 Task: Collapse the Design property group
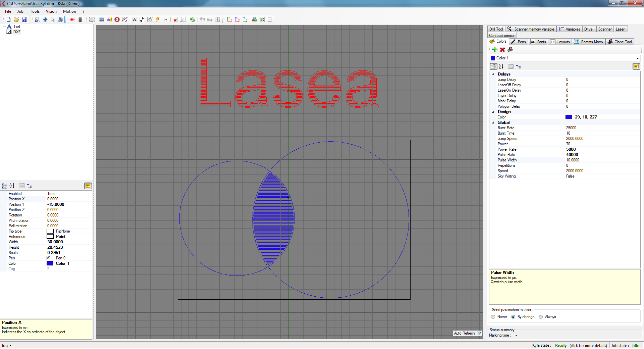(x=493, y=112)
